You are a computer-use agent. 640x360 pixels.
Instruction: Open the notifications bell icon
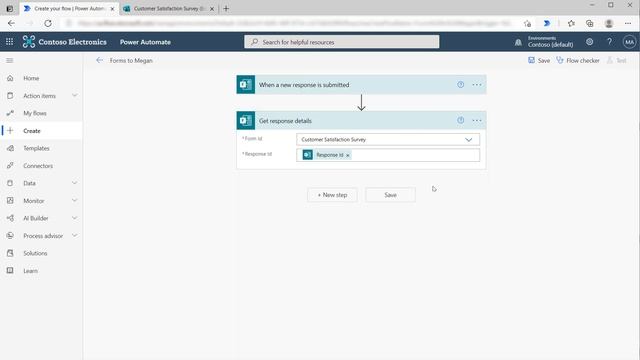coord(518,42)
